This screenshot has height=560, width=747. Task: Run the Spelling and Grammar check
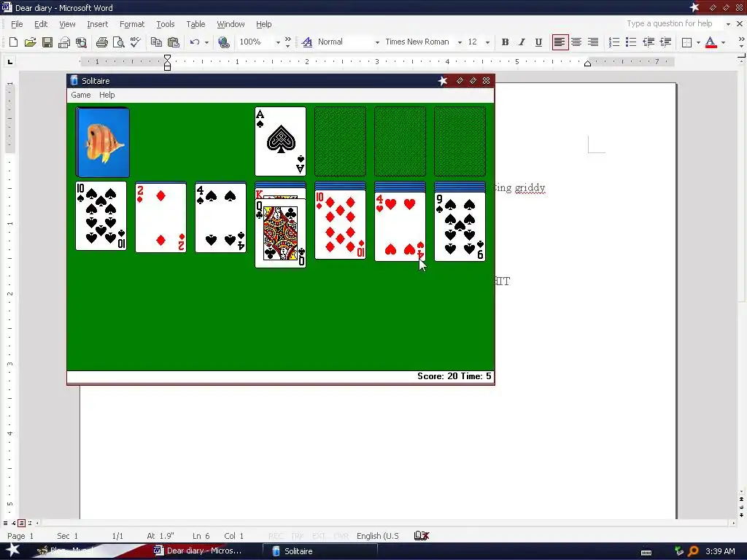(135, 42)
